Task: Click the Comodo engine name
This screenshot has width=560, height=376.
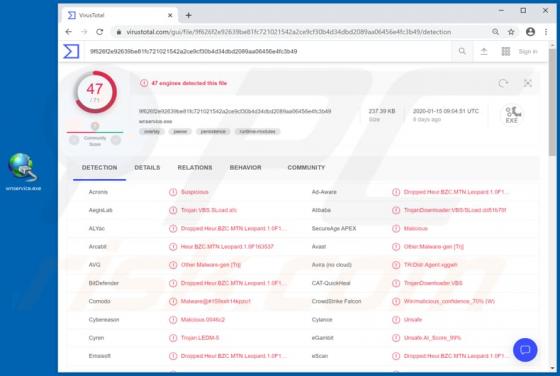Action: [x=99, y=301]
